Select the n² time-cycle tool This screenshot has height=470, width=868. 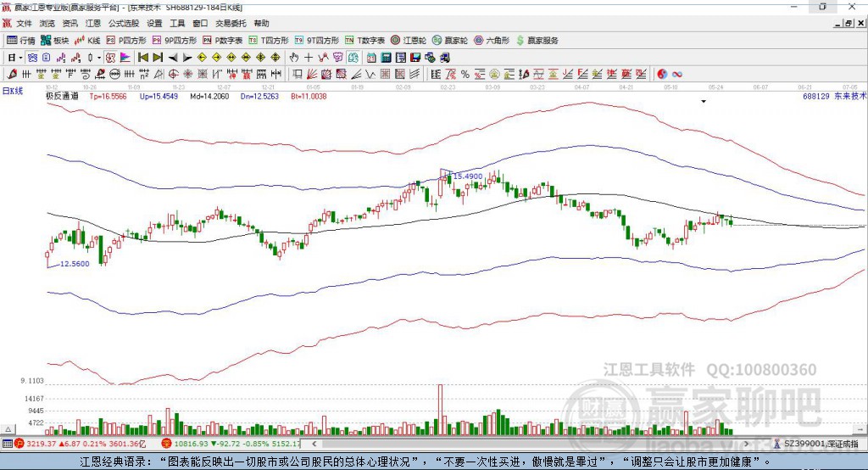click(x=144, y=74)
